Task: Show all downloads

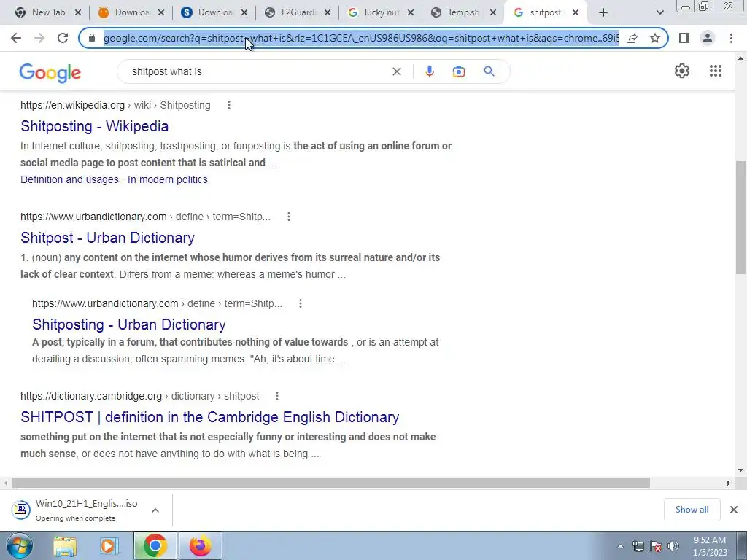Action: tap(692, 510)
